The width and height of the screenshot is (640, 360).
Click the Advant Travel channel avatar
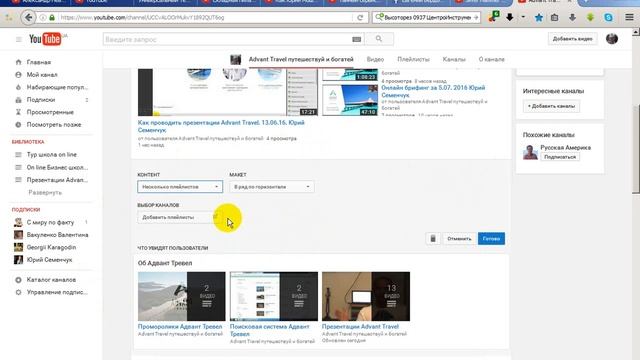click(x=236, y=60)
